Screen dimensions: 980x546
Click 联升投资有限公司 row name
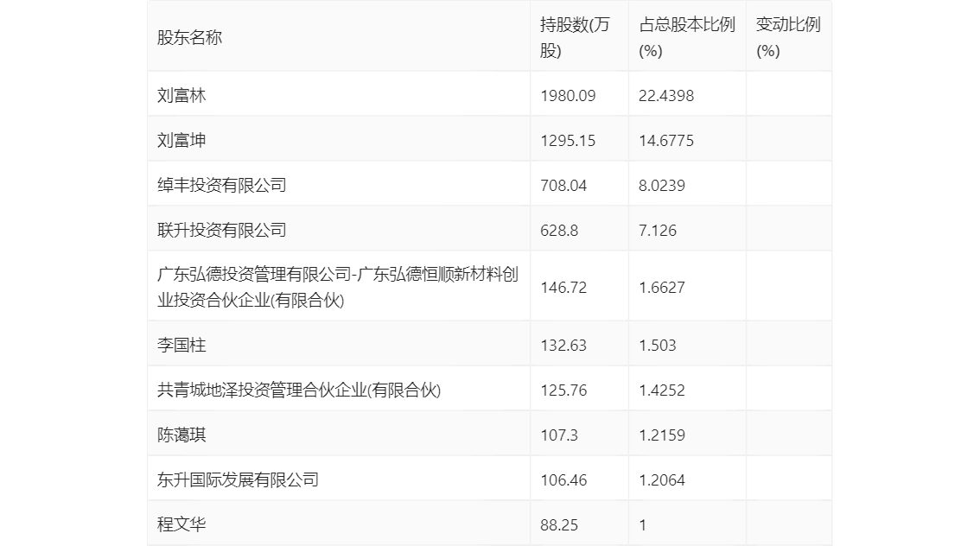tap(222, 230)
